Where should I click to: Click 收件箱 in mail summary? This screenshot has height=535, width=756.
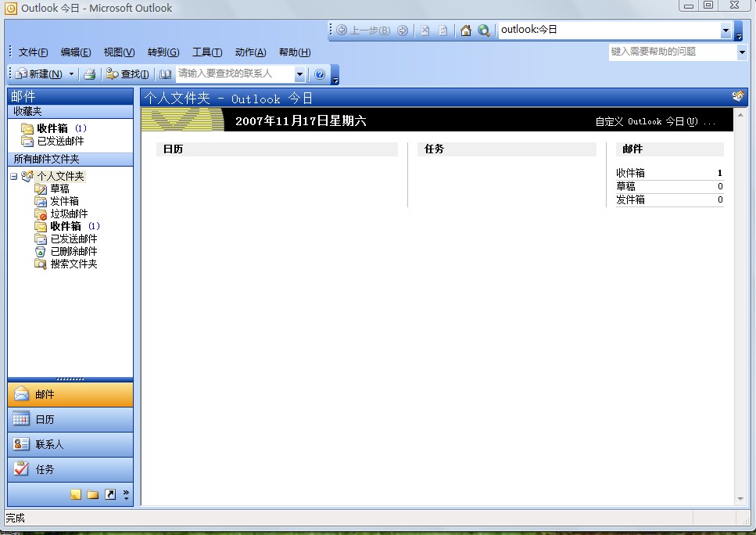pyautogui.click(x=630, y=173)
